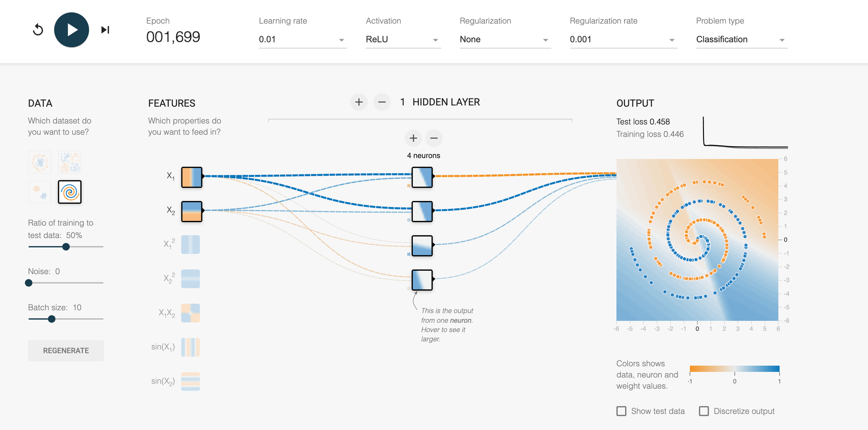The image size is (868, 430).
Task: Adjust the training-to-test data ratio slider
Action: point(66,246)
